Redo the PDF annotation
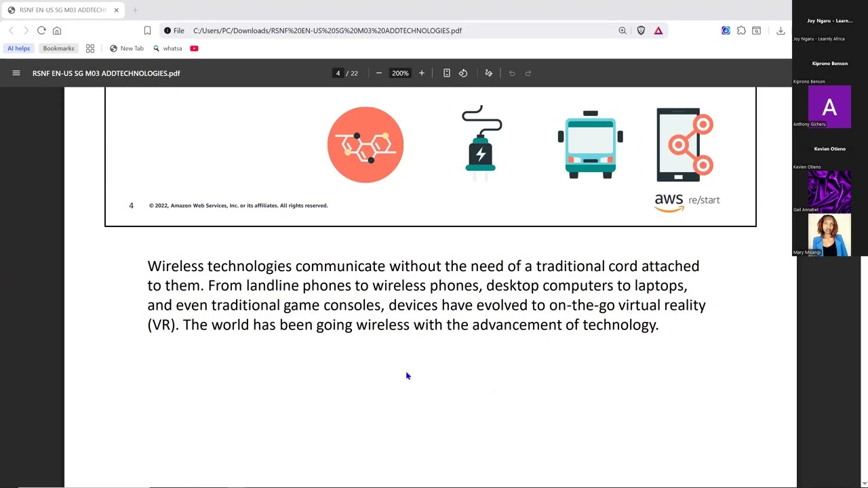 click(528, 73)
